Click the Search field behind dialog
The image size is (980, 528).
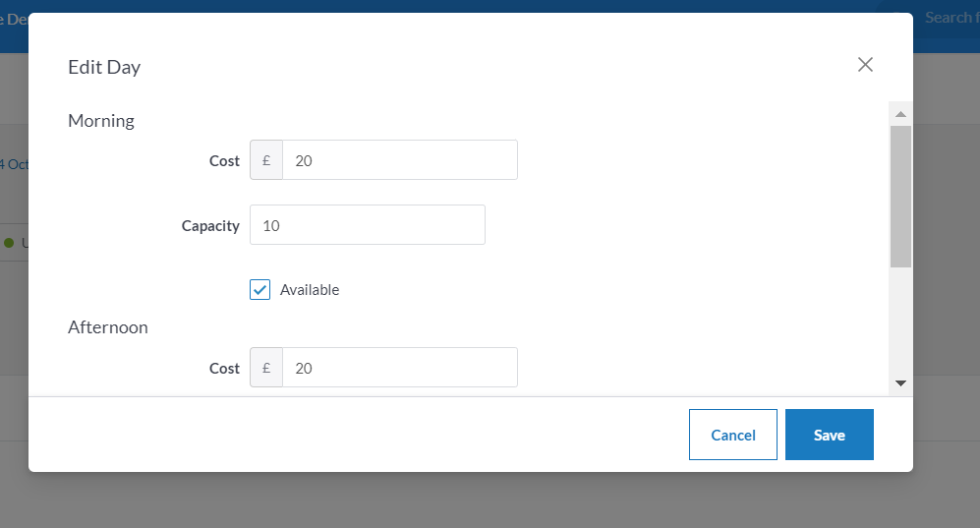947,18
